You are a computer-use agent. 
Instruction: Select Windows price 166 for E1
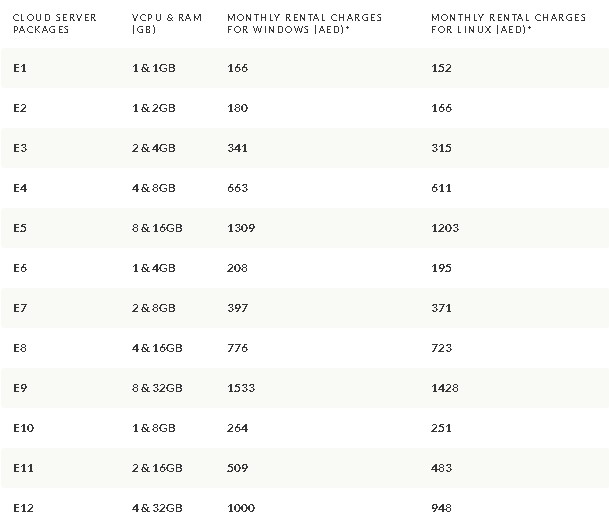(x=238, y=68)
